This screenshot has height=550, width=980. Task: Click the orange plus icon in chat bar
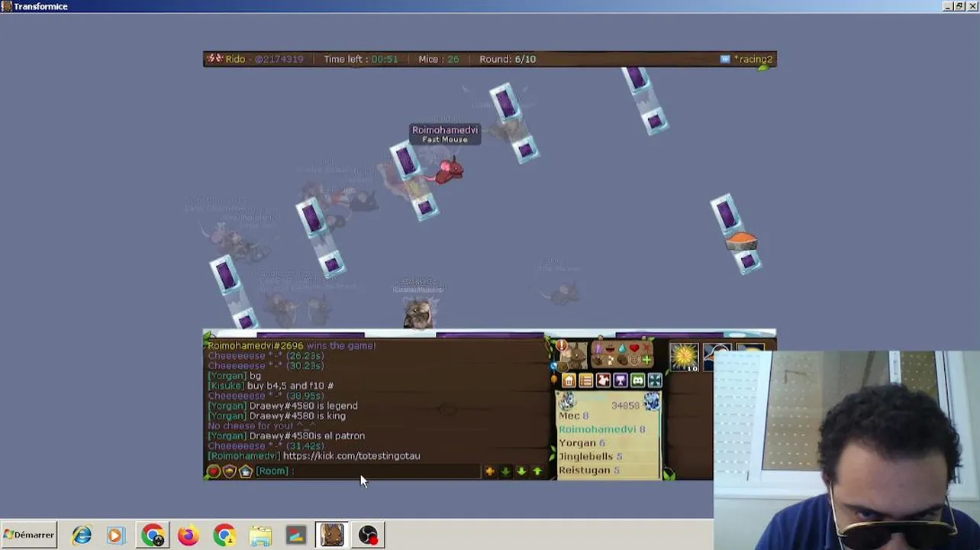click(x=489, y=471)
